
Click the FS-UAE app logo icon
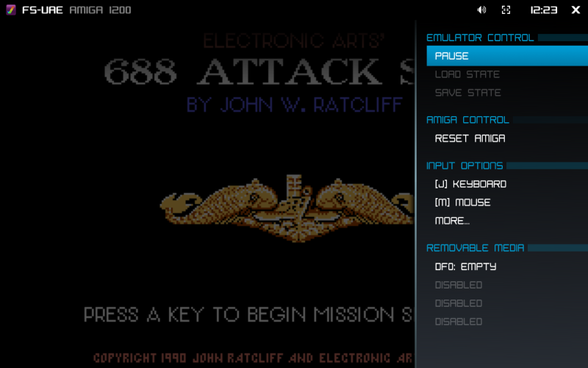click(11, 10)
